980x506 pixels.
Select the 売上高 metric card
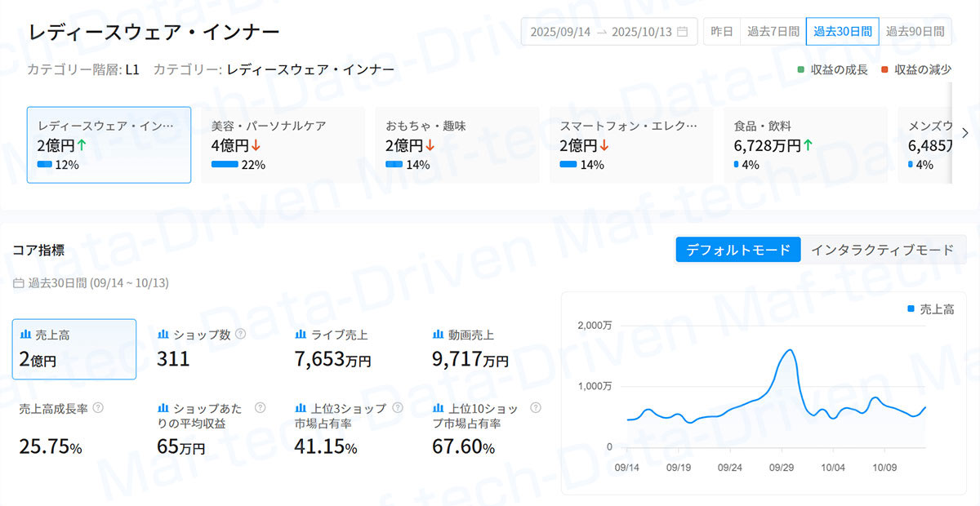(74, 349)
